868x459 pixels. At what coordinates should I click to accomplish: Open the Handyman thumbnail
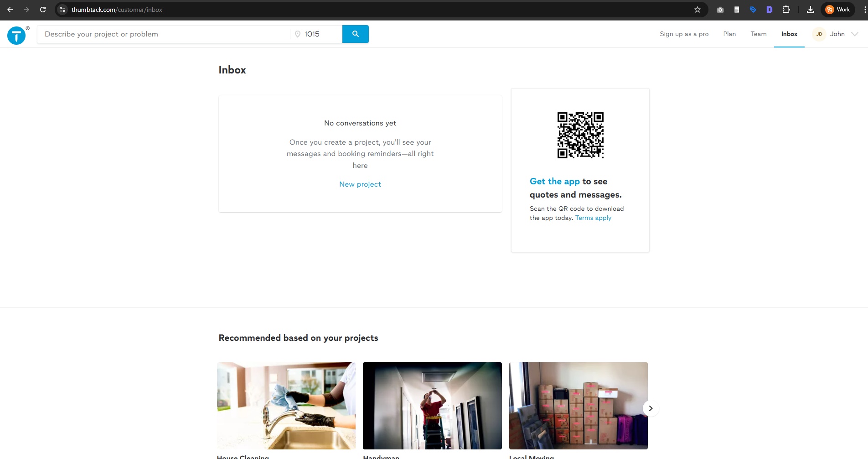[432, 406]
